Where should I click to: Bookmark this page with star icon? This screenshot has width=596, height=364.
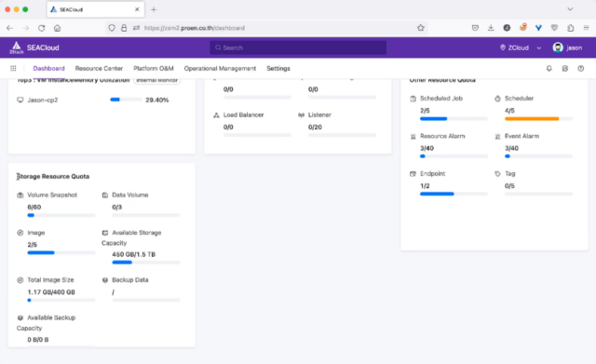pos(420,28)
